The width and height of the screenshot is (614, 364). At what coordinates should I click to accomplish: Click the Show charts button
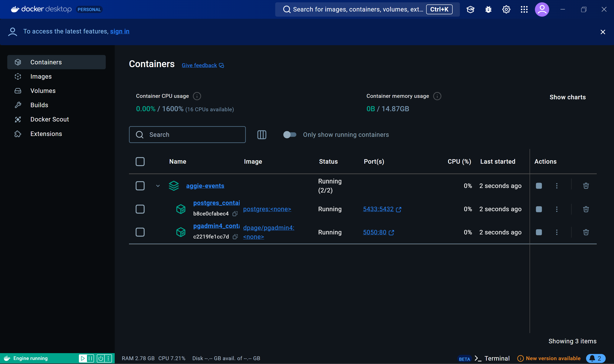click(x=567, y=97)
